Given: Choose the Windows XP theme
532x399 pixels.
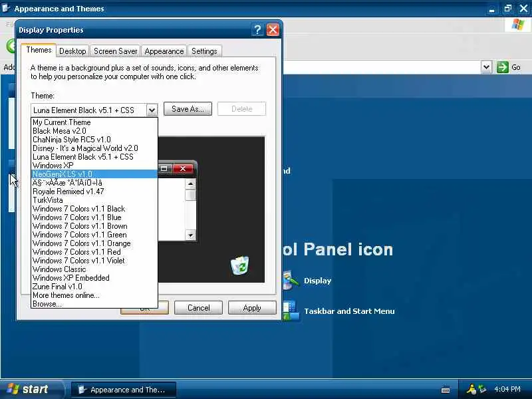Looking at the screenshot, I should click(94, 166).
